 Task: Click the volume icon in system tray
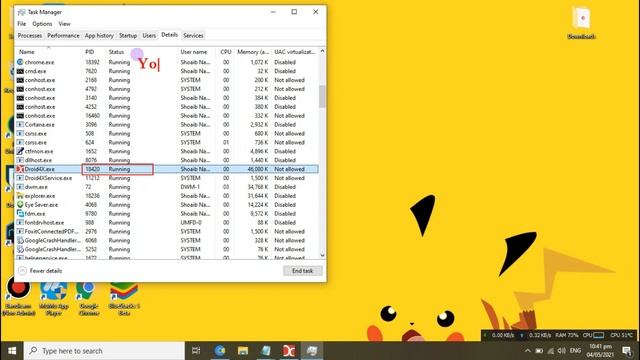point(562,351)
